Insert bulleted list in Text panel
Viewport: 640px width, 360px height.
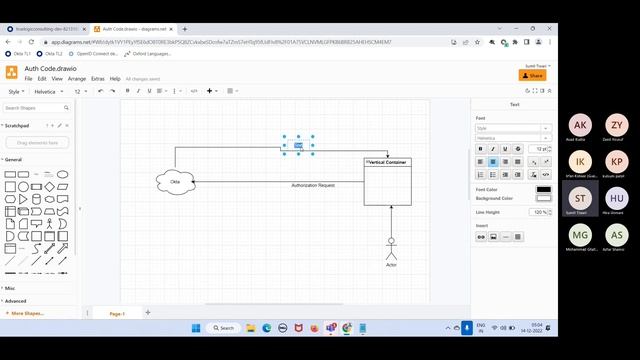[493, 175]
